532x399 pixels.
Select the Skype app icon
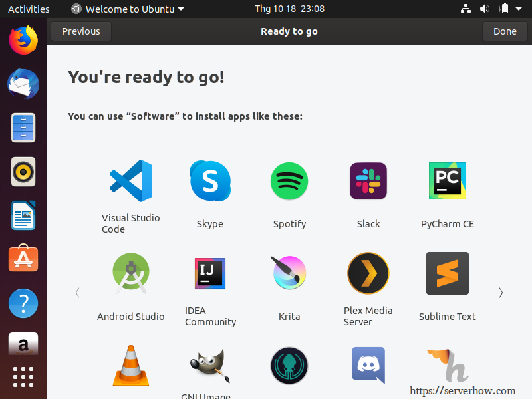210,181
